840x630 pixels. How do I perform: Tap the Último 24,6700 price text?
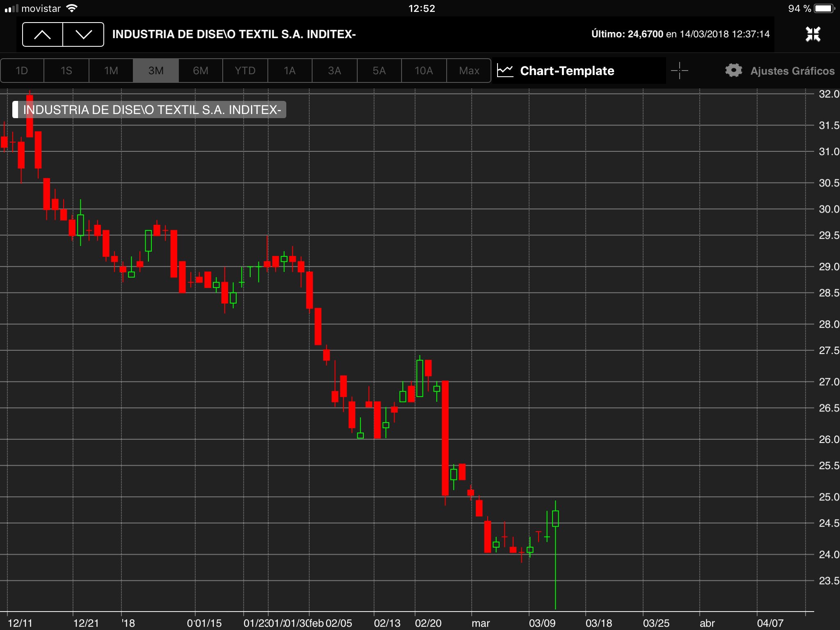pyautogui.click(x=627, y=34)
